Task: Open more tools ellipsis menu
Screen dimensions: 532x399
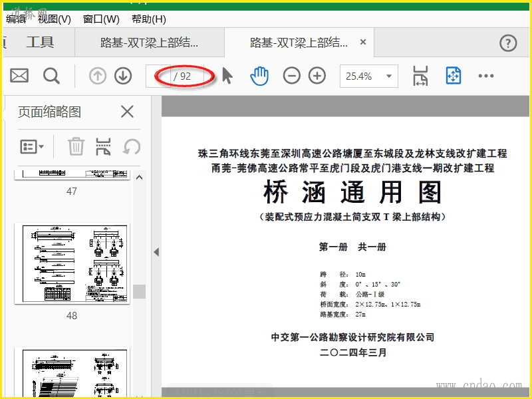Action: (486, 76)
